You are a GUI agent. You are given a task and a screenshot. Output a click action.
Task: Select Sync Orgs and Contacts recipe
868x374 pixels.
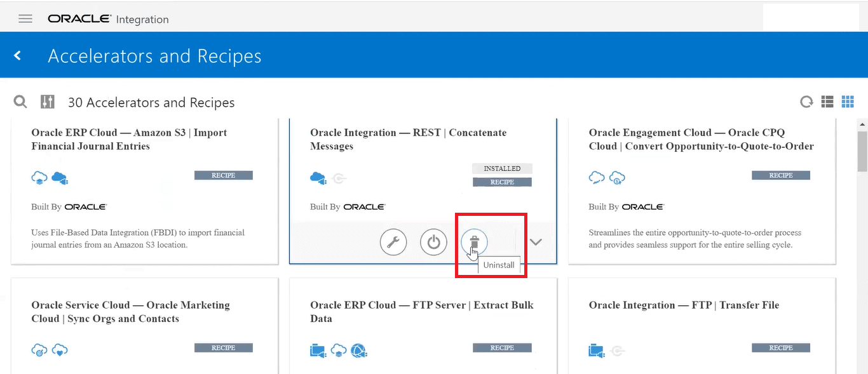pyautogui.click(x=130, y=312)
